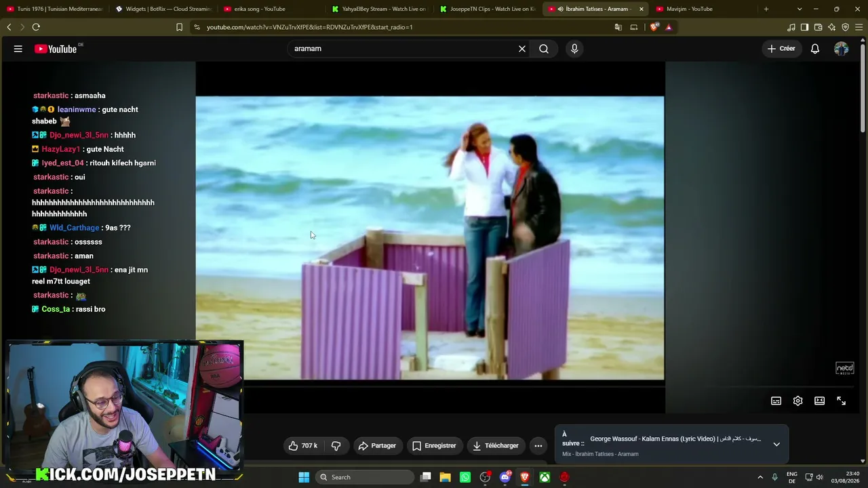This screenshot has width=868, height=488.
Task: Switch to the erika song YouTube tab
Action: pos(271,9)
